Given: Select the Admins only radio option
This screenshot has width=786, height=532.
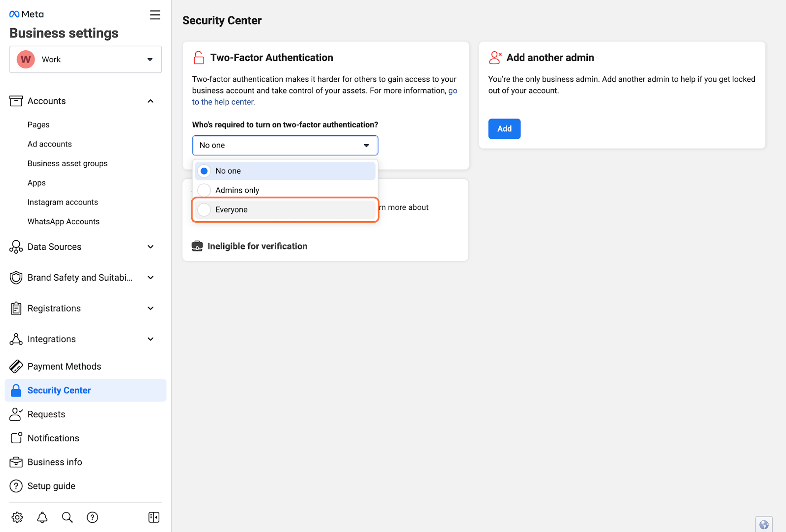Looking at the screenshot, I should [x=204, y=190].
